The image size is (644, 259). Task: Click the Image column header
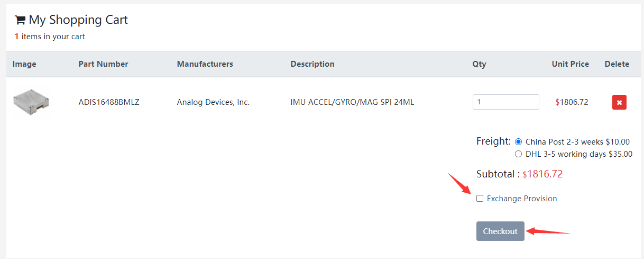pyautogui.click(x=24, y=64)
